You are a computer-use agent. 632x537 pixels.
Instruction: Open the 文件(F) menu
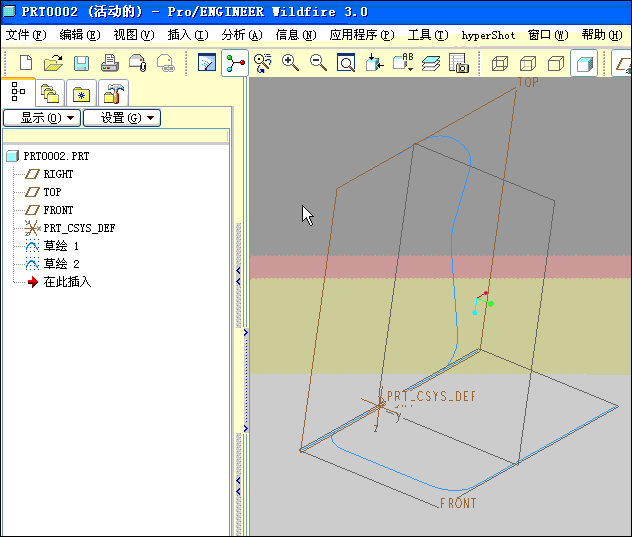click(26, 35)
